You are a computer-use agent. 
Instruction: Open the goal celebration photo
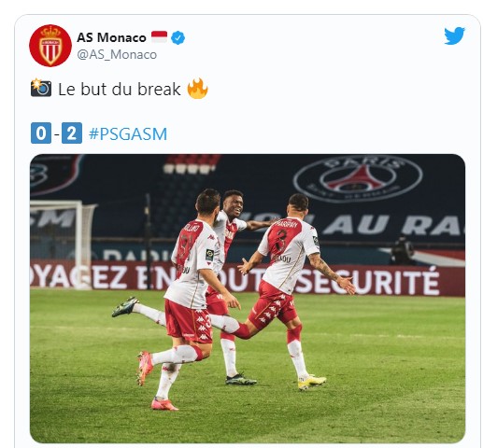click(x=248, y=299)
